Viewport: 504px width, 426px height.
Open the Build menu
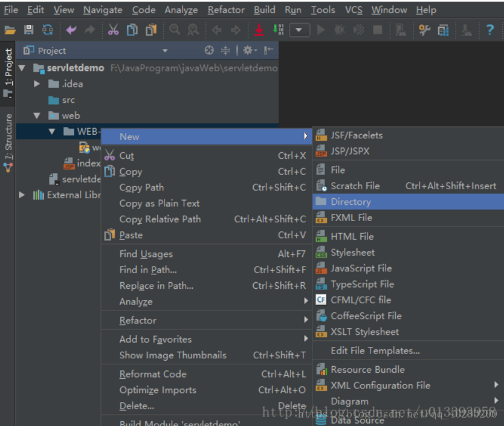[265, 10]
